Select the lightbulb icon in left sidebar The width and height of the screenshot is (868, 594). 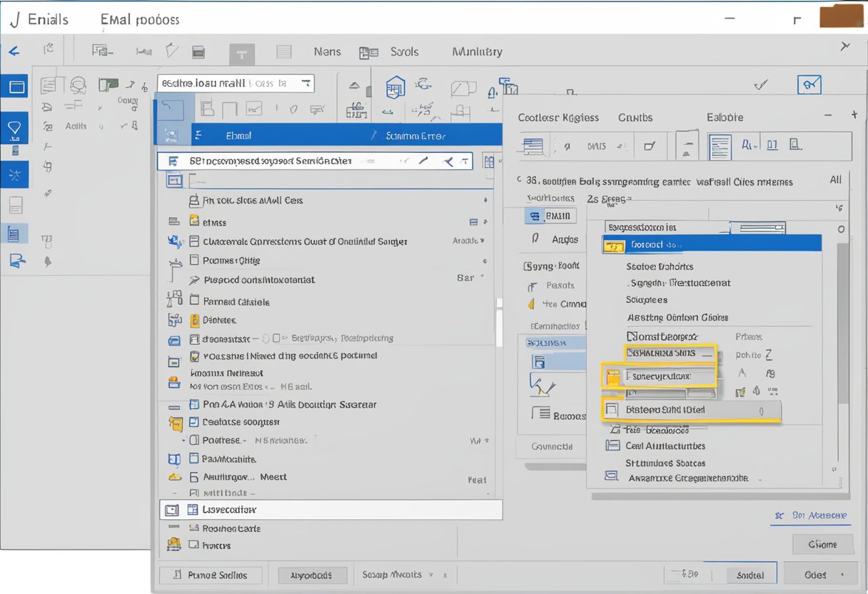(x=14, y=129)
